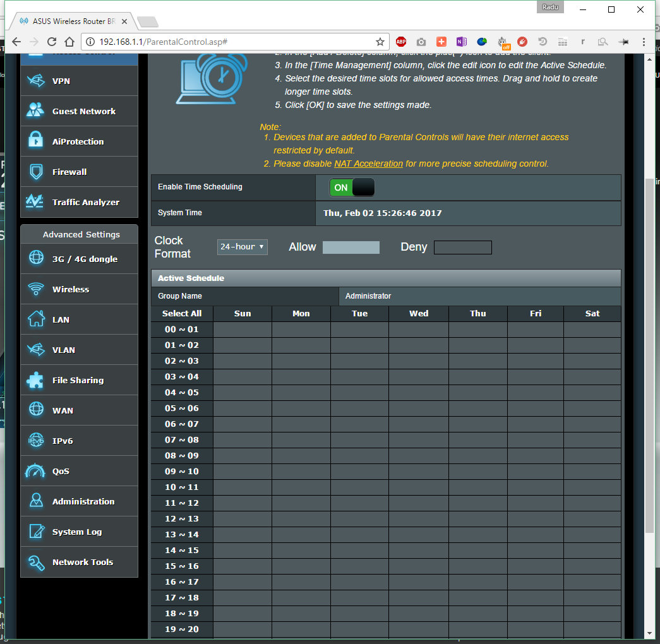The width and height of the screenshot is (660, 644).
Task: Toggle the Mon 00 ~ 01 time slot
Action: (x=301, y=330)
